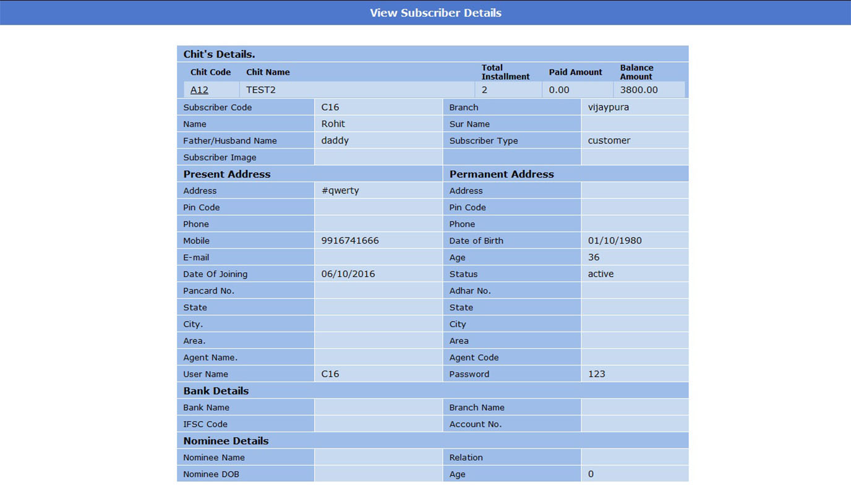
Task: Select the Father/Husband Name value daddy
Action: [x=335, y=140]
